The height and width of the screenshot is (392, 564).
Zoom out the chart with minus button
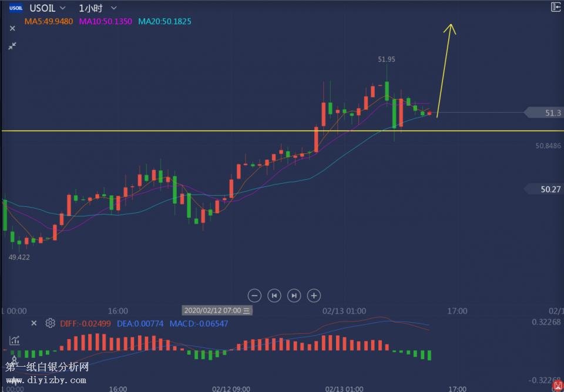(254, 296)
